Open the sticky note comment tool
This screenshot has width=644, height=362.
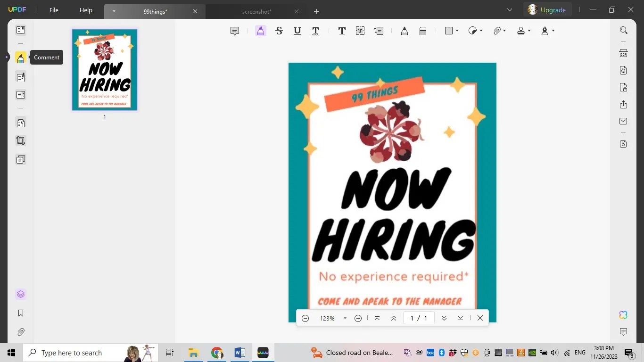click(234, 31)
